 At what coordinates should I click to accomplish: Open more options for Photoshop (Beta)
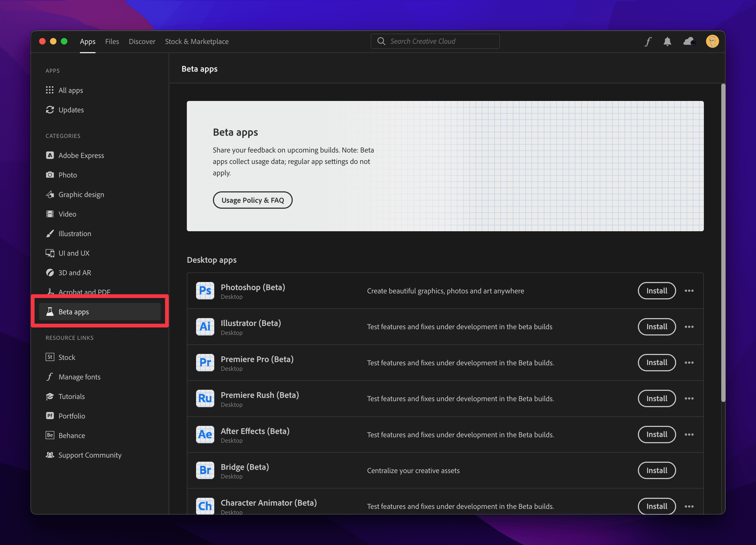click(x=689, y=291)
